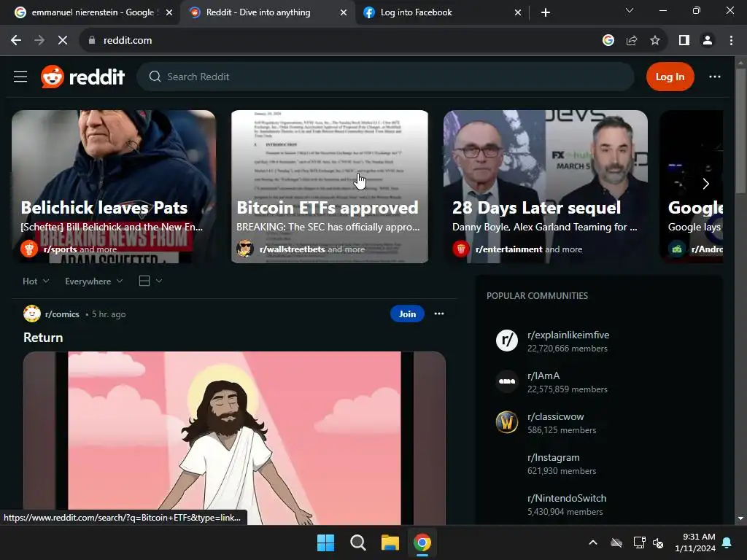This screenshot has height=560, width=747.
Task: Go back using the browser back arrow
Action: [x=16, y=41]
